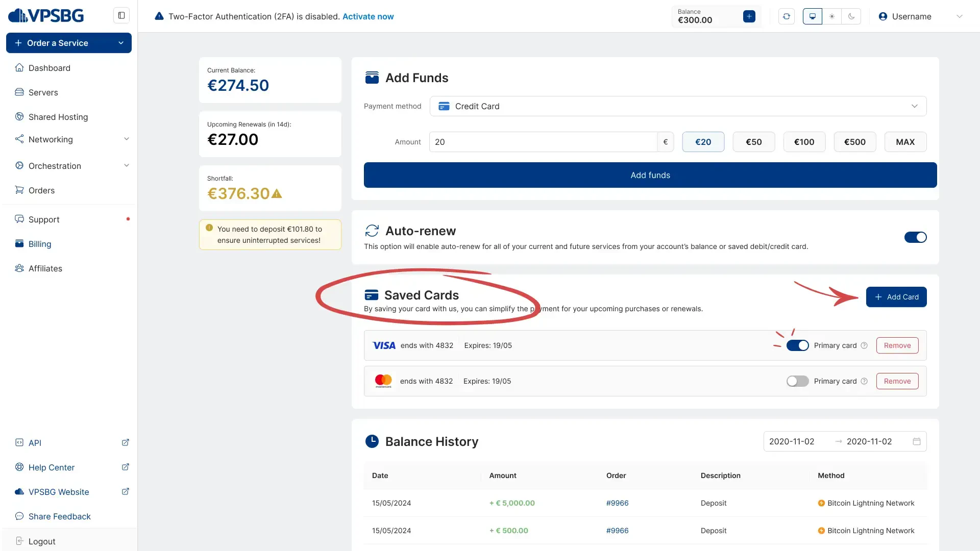Expand the Networking sidebar section
The height and width of the screenshot is (551, 980).
pos(71,139)
